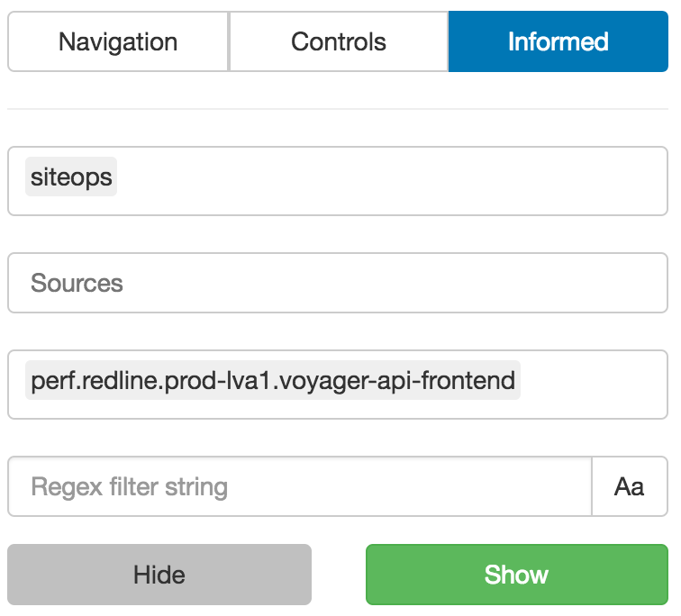Toggle the Aa case-sensitivity button
Screen dimensions: 681x616
(x=629, y=486)
